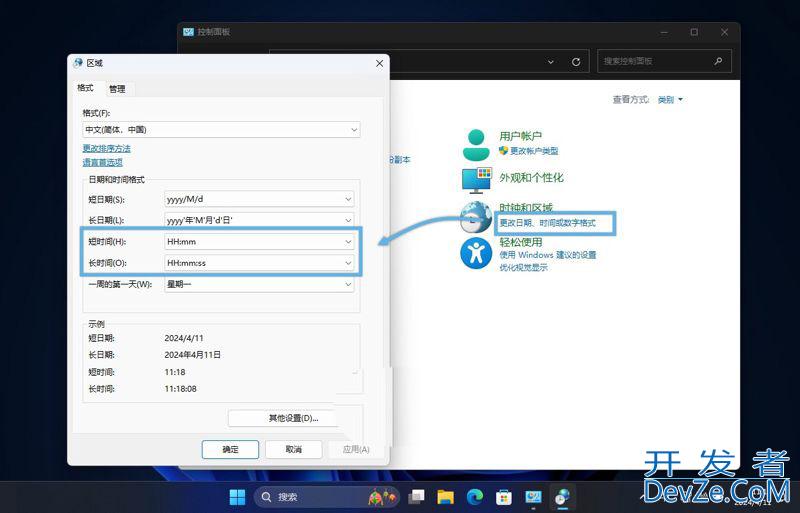800x513 pixels.
Task: Open the 用户帐户 heading link
Action: tap(520, 136)
